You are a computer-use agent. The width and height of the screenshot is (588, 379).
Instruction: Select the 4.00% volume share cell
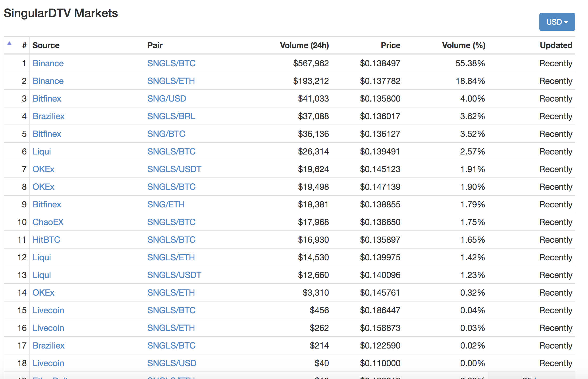[x=472, y=99]
